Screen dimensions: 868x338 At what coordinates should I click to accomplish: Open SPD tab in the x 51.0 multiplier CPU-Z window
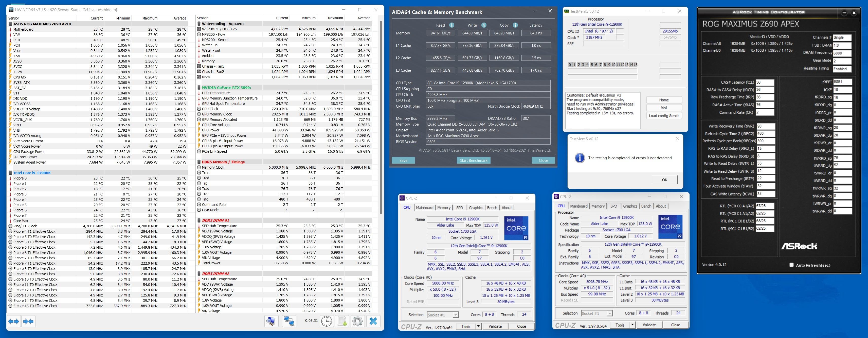coord(613,206)
